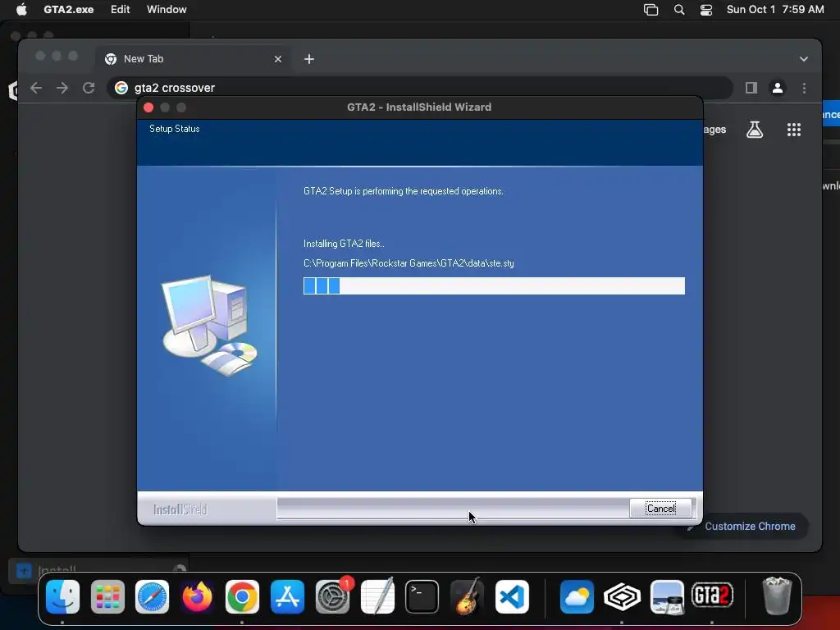Click the installer progress bar

pos(494,286)
